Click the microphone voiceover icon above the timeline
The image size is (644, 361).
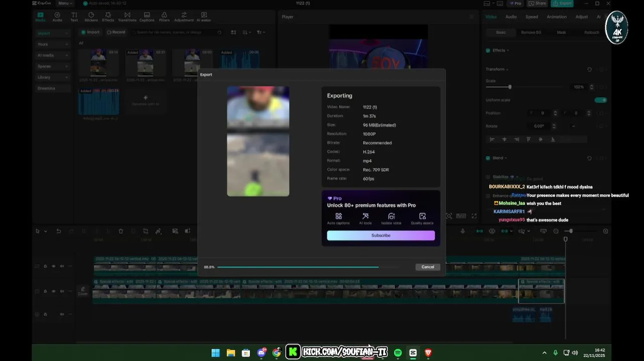click(463, 231)
